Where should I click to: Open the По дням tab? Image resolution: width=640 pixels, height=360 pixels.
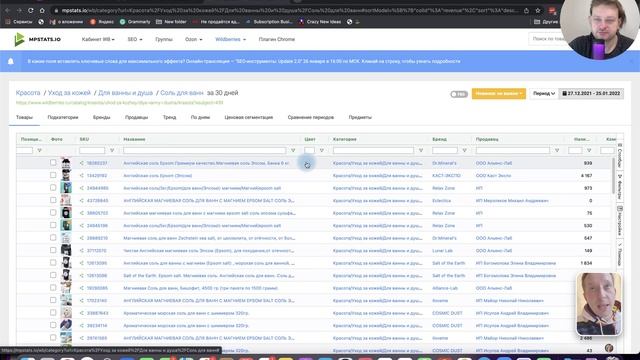[200, 117]
